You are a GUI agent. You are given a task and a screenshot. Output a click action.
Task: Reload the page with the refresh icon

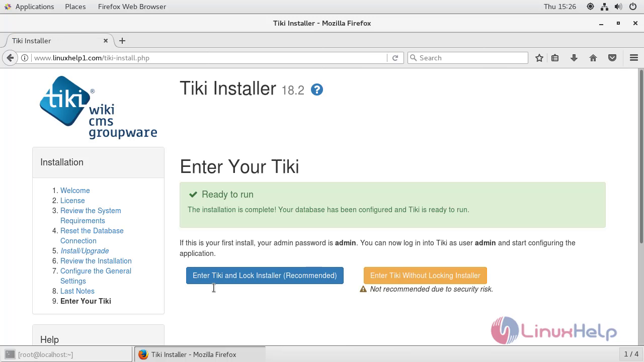[x=395, y=58]
